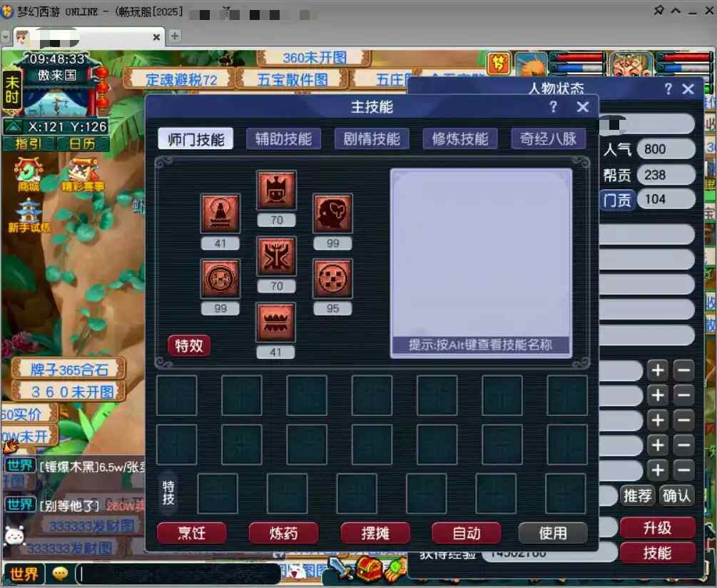Click 升级 level up button

pyautogui.click(x=658, y=528)
